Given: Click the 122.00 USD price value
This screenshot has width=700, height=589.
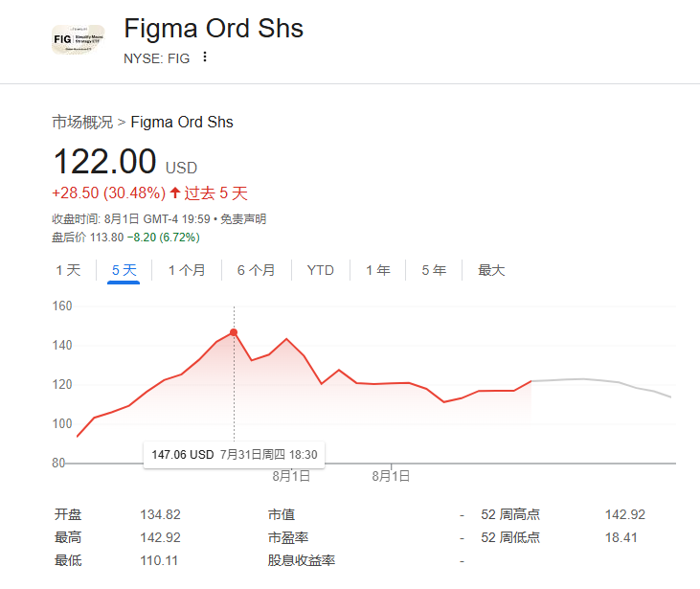Looking at the screenshot, I should point(103,162).
